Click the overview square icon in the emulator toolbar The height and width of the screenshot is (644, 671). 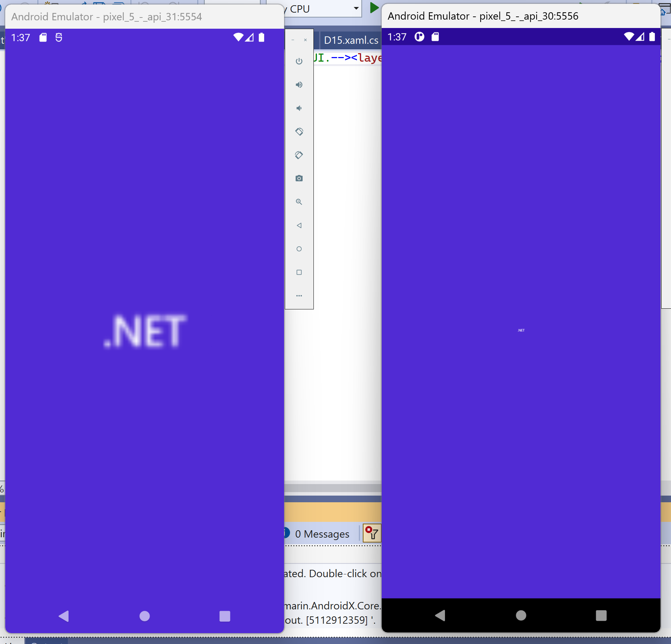coord(299,272)
